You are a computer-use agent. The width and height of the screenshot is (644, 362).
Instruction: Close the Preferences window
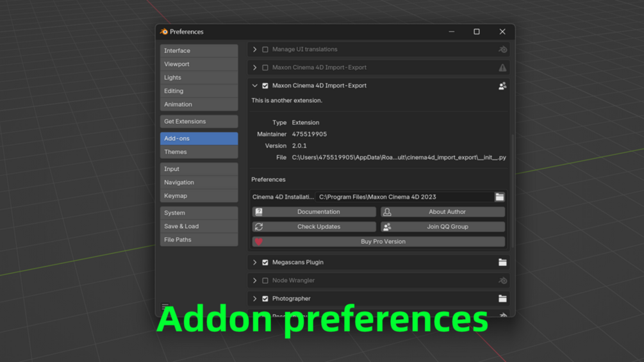pyautogui.click(x=502, y=31)
